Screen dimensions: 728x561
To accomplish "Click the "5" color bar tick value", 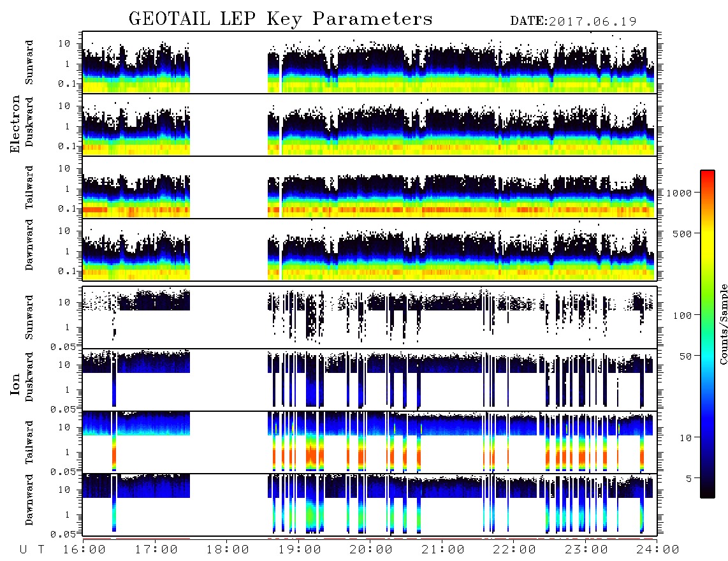I will pyautogui.click(x=689, y=479).
